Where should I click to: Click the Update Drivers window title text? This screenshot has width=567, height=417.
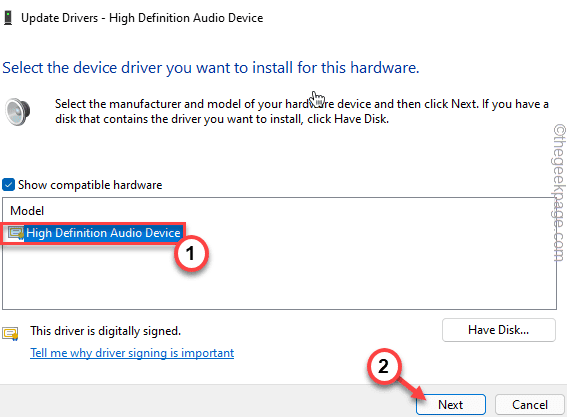click(142, 18)
